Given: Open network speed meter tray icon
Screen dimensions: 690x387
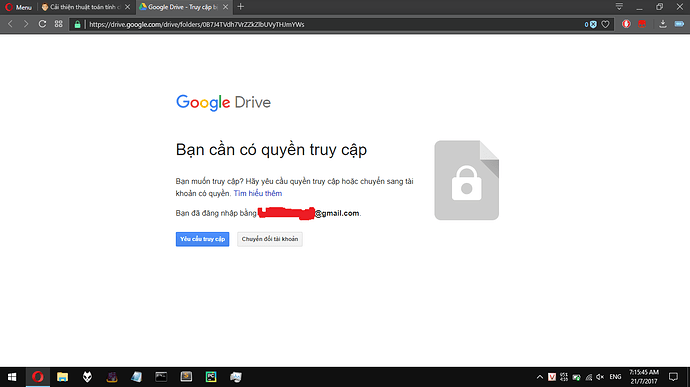Looking at the screenshot, I should [564, 377].
